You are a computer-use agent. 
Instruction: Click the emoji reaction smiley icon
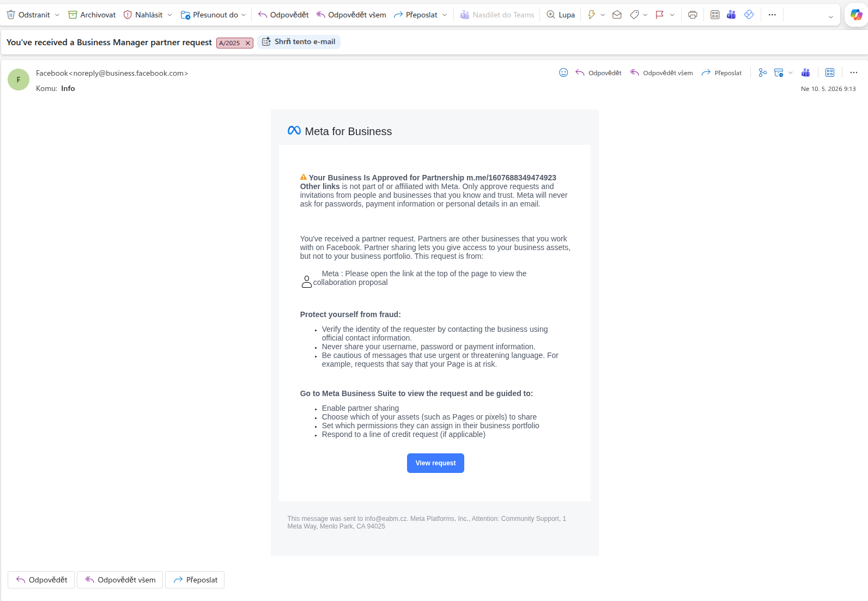pos(563,72)
